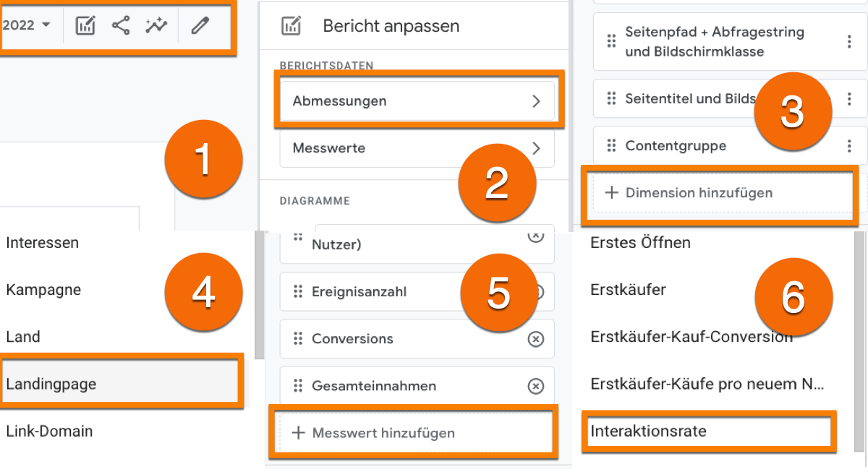Remove the Gesamteinnahmen metric

click(x=535, y=386)
